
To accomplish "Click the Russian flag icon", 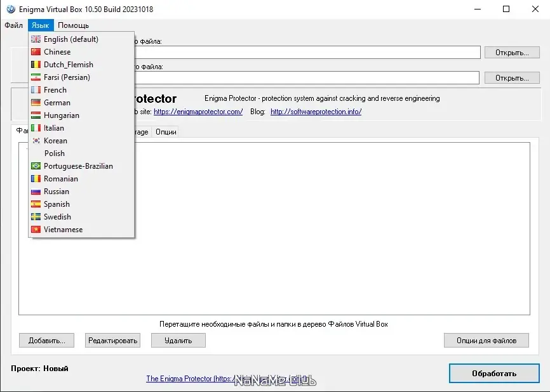I will 36,192.
